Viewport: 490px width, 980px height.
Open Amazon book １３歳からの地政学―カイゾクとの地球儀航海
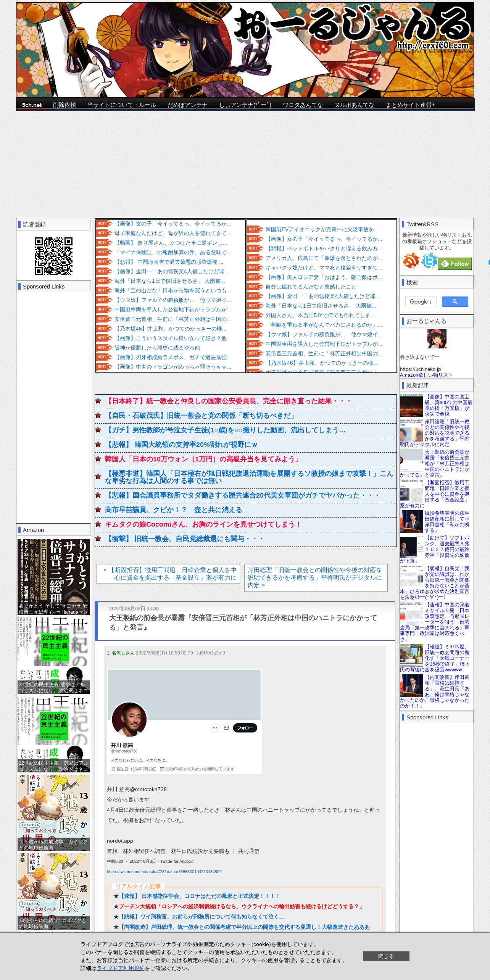pos(54,813)
